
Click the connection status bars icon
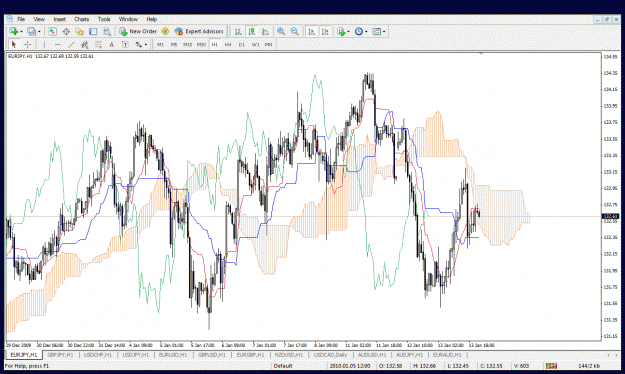tap(551, 366)
